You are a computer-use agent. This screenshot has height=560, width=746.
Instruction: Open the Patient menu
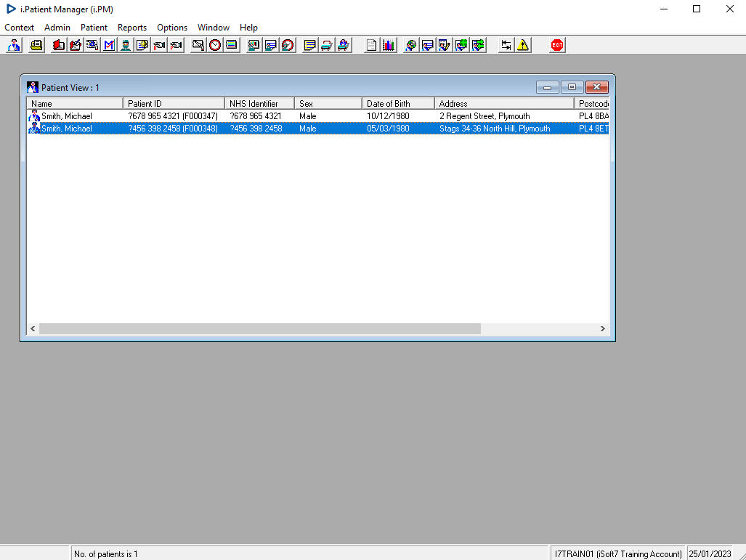(x=94, y=28)
